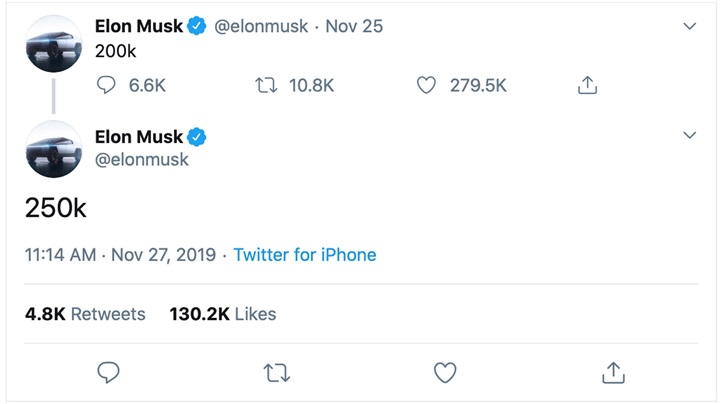Reply to the 250k tweet
This screenshot has height=404, width=728.
pyautogui.click(x=109, y=373)
